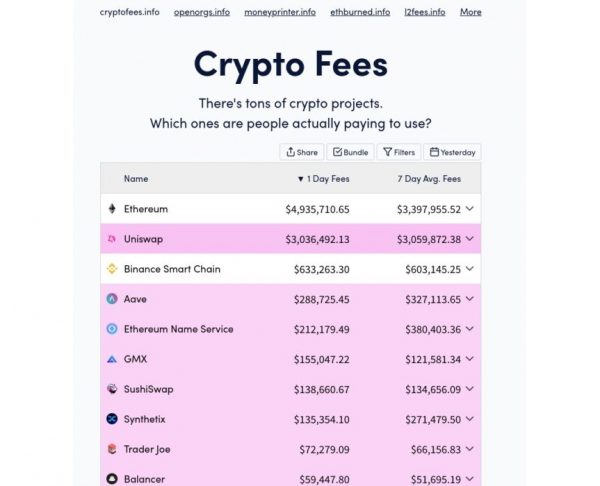Click the Ethereum logo icon

coord(111,209)
